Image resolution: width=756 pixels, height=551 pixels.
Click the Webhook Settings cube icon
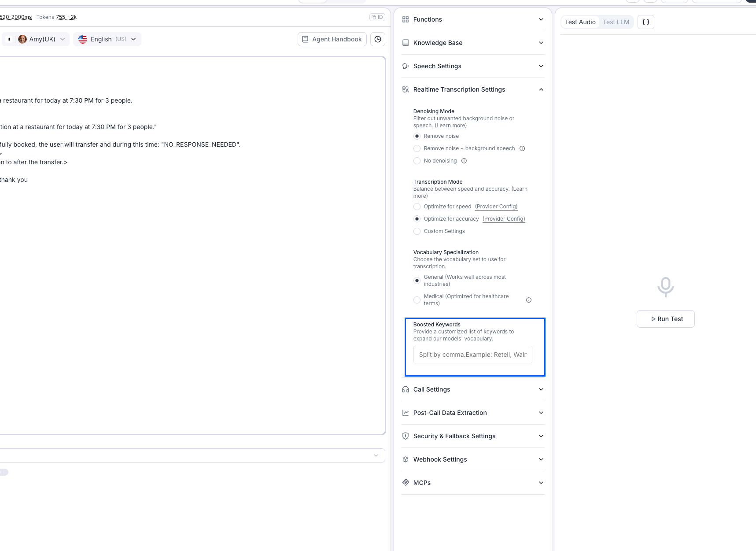(406, 459)
